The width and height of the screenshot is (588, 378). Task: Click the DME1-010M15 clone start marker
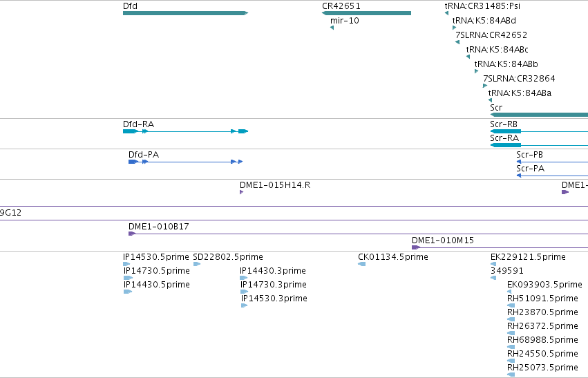(x=415, y=247)
